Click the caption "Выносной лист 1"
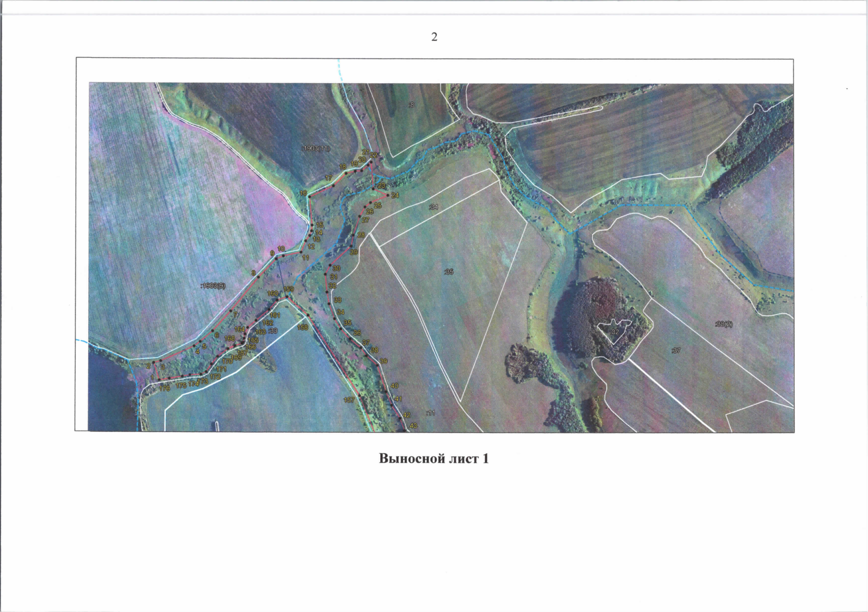 434,458
